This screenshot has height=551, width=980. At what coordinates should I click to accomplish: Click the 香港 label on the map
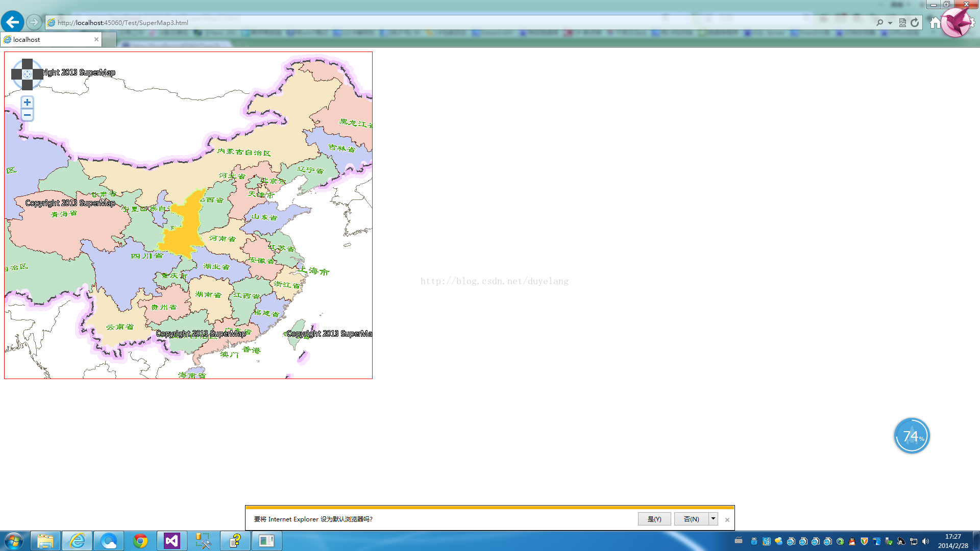252,350
